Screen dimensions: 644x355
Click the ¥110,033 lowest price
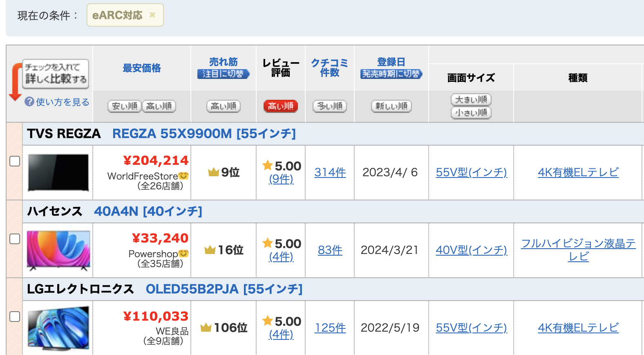point(156,316)
